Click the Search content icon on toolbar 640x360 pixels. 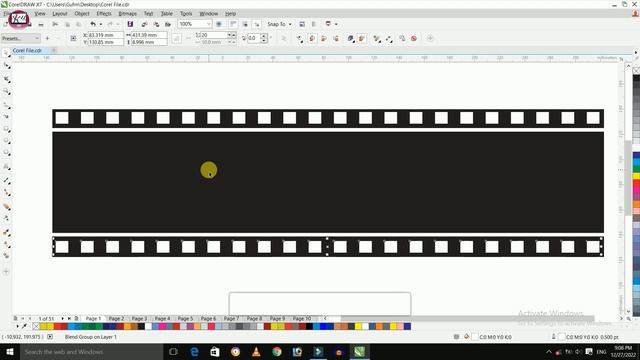[130, 24]
